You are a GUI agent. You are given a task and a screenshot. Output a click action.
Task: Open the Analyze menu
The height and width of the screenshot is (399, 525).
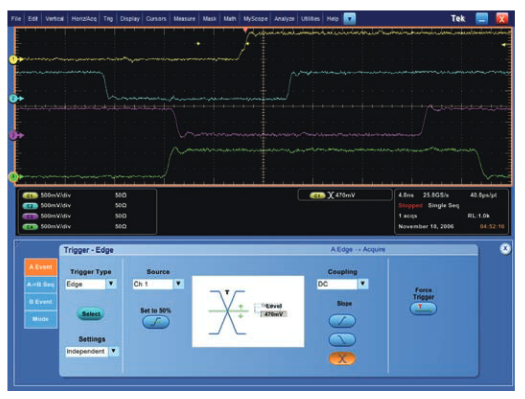(x=284, y=19)
